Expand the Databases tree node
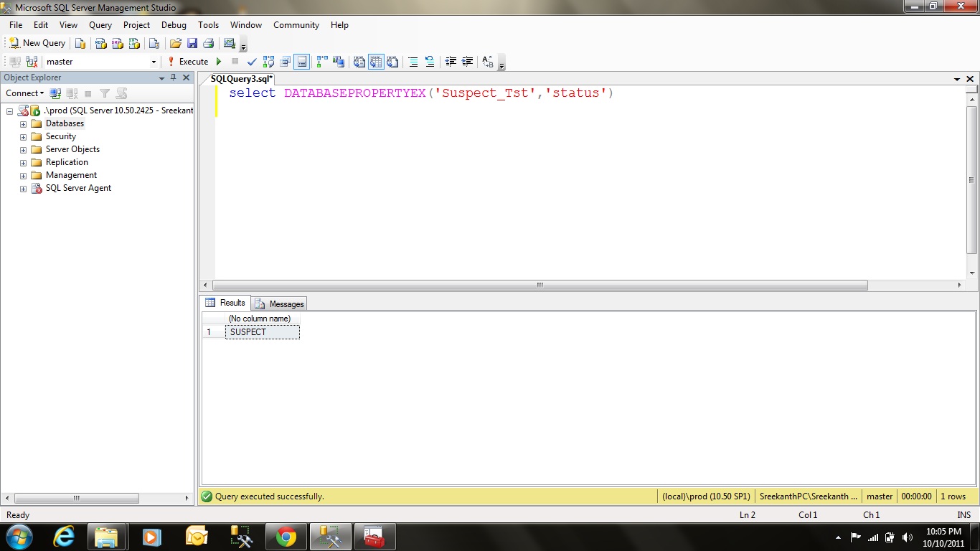Image resolution: width=980 pixels, height=551 pixels. point(23,124)
